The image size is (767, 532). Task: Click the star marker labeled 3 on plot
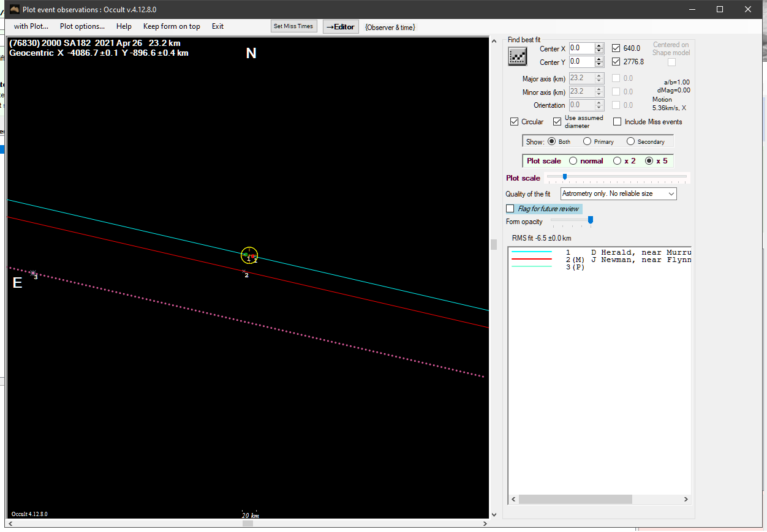[x=33, y=273]
